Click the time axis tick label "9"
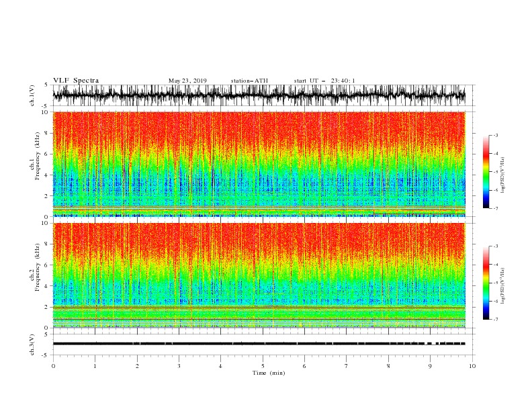 pyautogui.click(x=430, y=366)
